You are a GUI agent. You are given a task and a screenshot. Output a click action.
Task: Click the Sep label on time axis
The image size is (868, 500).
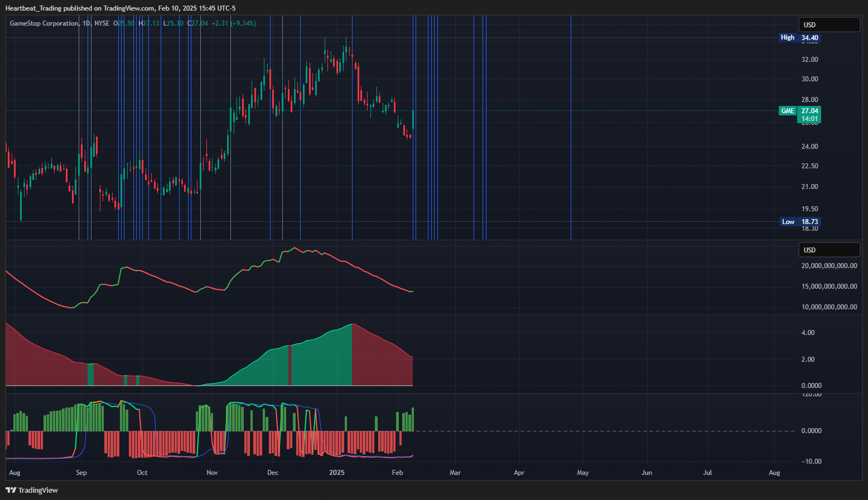tap(81, 473)
